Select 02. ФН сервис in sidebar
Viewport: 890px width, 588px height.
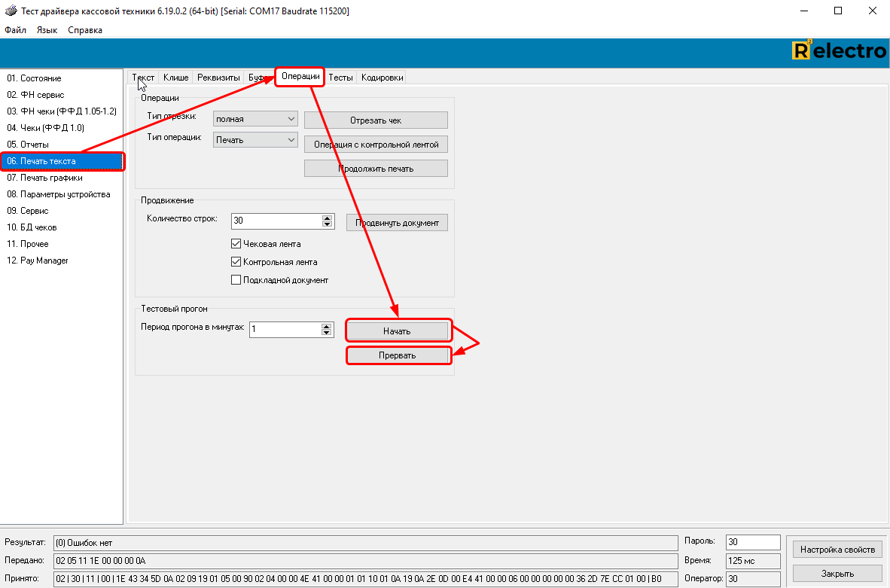coord(35,95)
